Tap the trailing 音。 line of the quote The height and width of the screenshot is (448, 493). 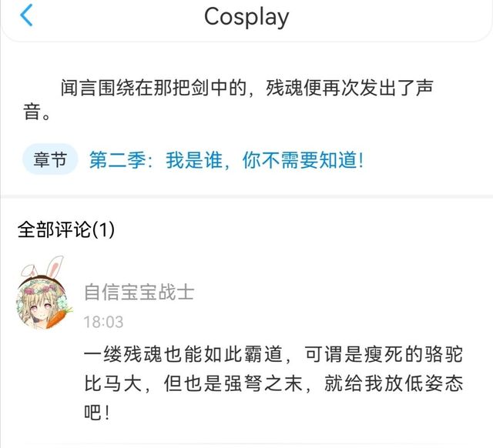click(36, 112)
